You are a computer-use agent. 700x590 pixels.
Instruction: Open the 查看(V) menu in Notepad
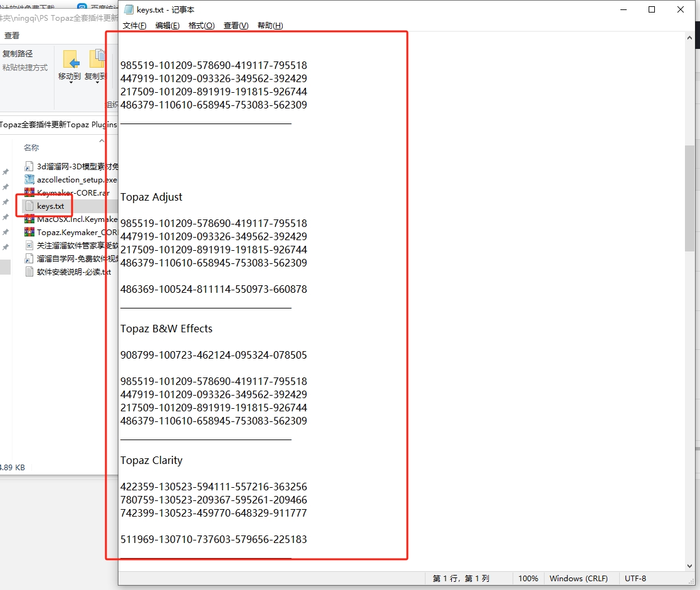coord(236,26)
